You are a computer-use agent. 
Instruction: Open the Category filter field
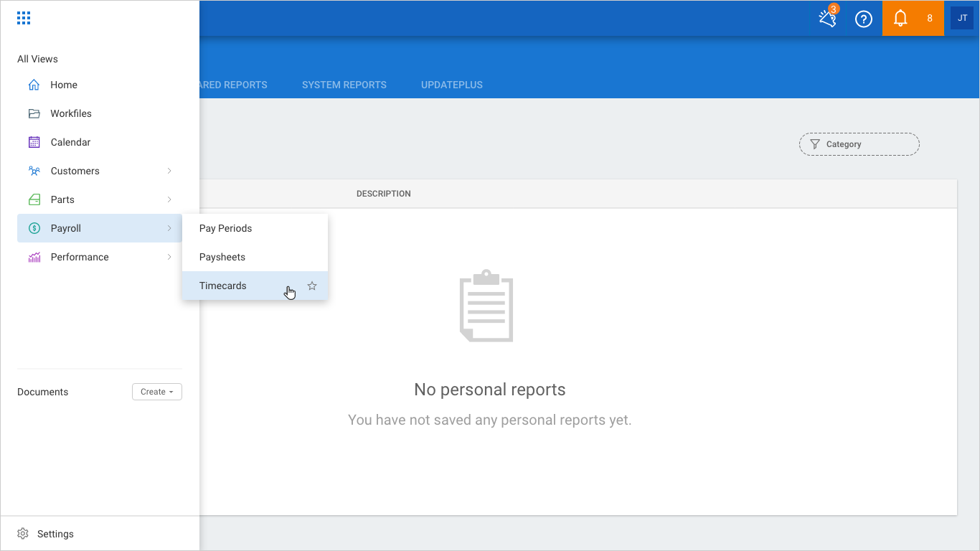(x=859, y=144)
